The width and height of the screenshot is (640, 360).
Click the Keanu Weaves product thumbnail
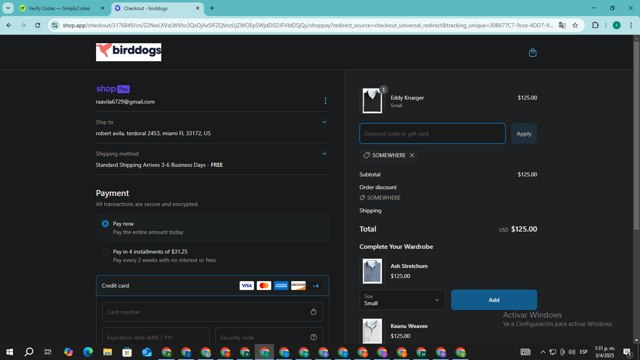coord(372,331)
